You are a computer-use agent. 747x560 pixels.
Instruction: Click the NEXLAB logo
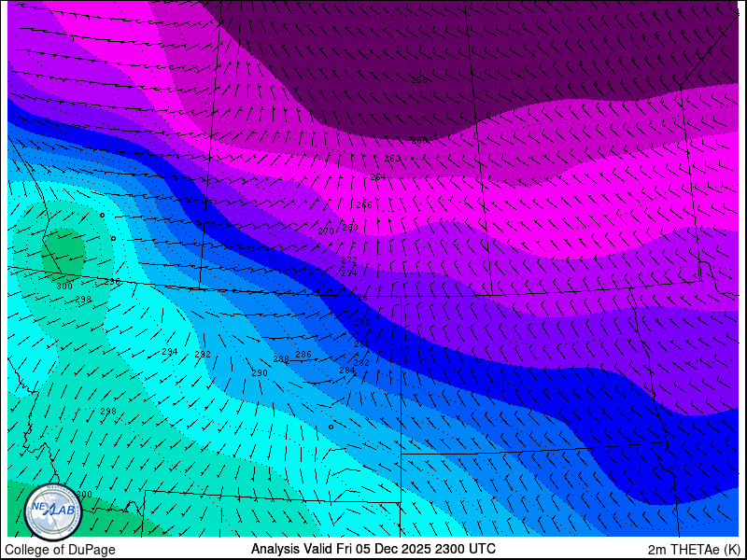(53, 512)
